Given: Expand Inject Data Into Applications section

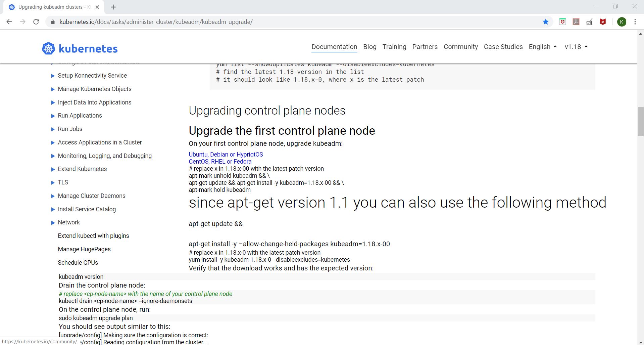Looking at the screenshot, I should tap(53, 103).
